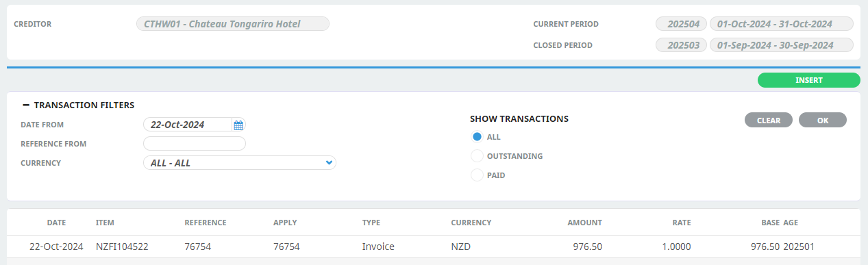Click the Closed Period date range field
Viewport: 868px width, 265px height.
782,45
